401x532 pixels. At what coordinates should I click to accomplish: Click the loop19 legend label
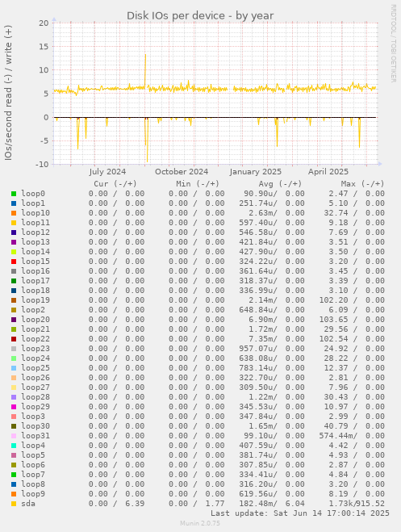[36, 300]
